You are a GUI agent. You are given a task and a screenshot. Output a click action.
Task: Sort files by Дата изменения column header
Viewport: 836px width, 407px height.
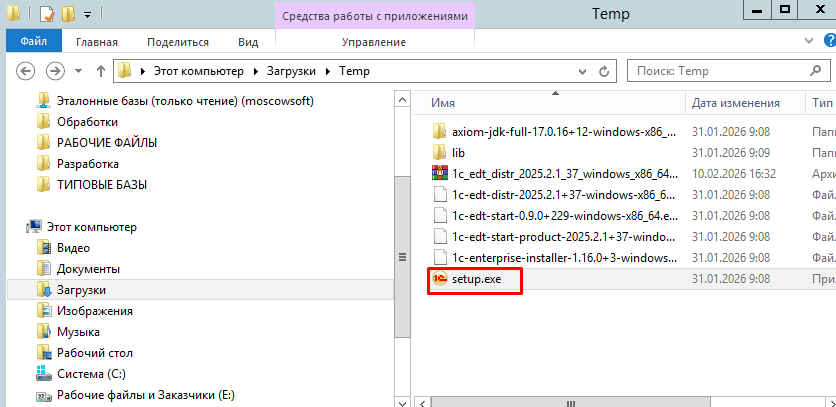735,103
